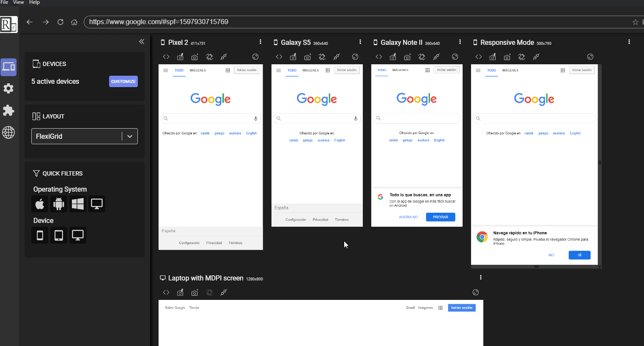
Task: Open the File menu
Action: [5, 2]
